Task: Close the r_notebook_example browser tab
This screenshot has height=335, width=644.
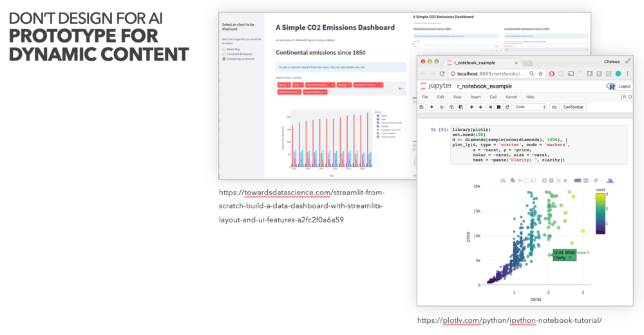Action: point(516,63)
